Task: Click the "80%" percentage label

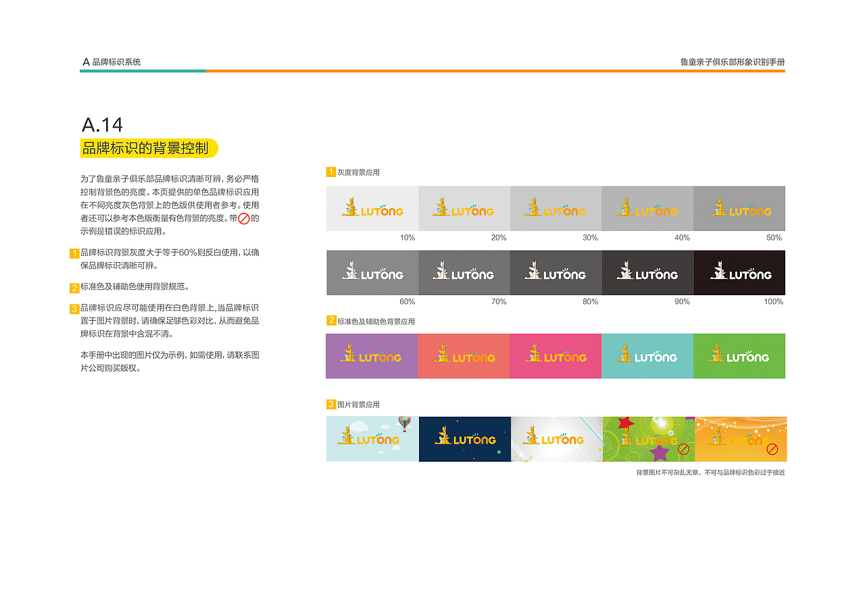Action: pos(591,302)
